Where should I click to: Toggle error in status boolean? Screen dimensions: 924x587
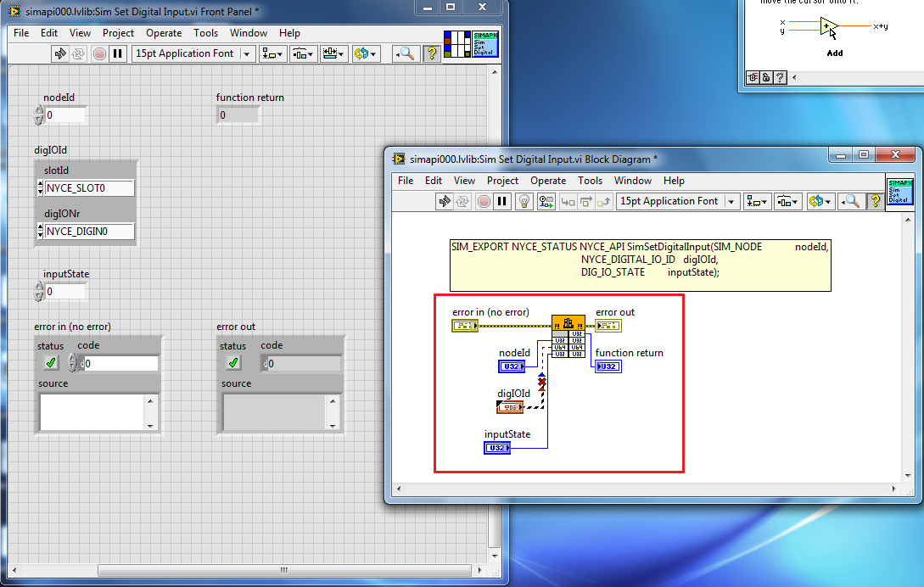coord(51,363)
